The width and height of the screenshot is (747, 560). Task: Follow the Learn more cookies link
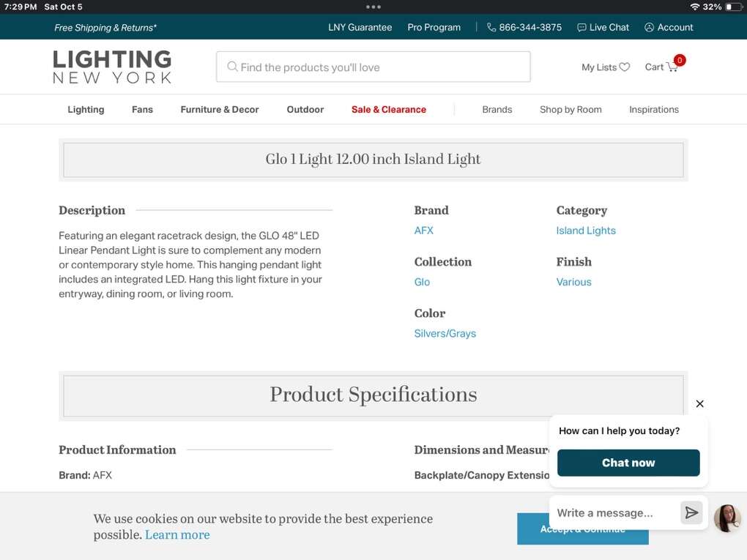coord(177,535)
